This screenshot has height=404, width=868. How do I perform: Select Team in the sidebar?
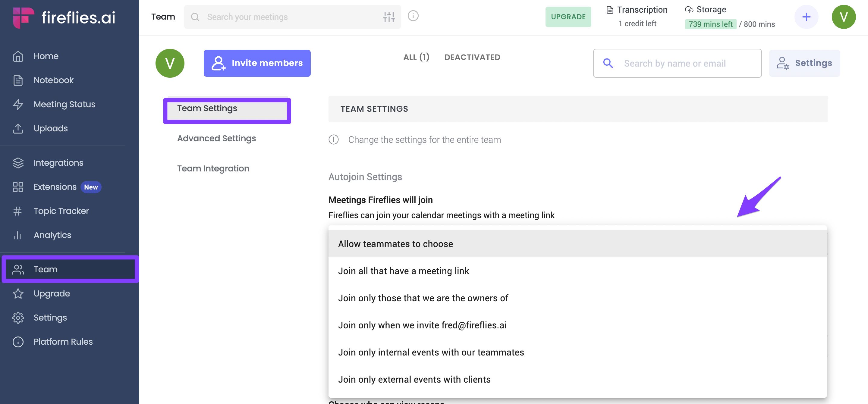(70, 269)
